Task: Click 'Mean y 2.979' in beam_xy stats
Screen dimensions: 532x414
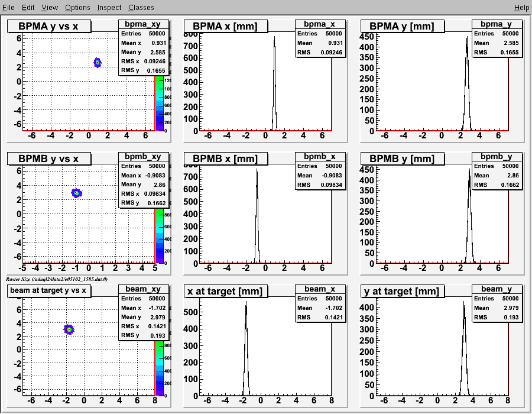Action: pyautogui.click(x=144, y=317)
